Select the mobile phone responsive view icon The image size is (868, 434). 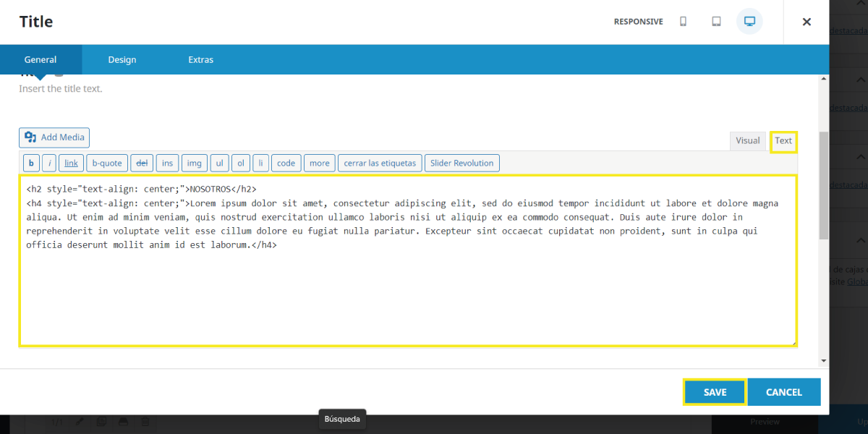click(683, 22)
